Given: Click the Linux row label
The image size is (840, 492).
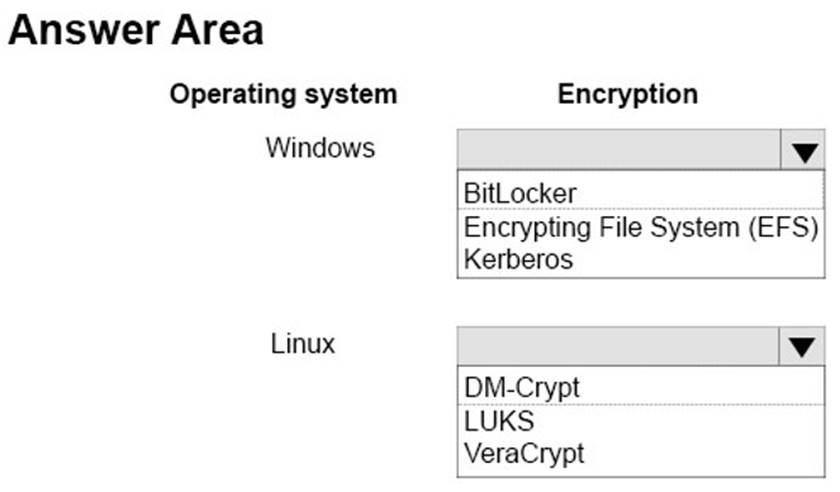Looking at the screenshot, I should 303,345.
